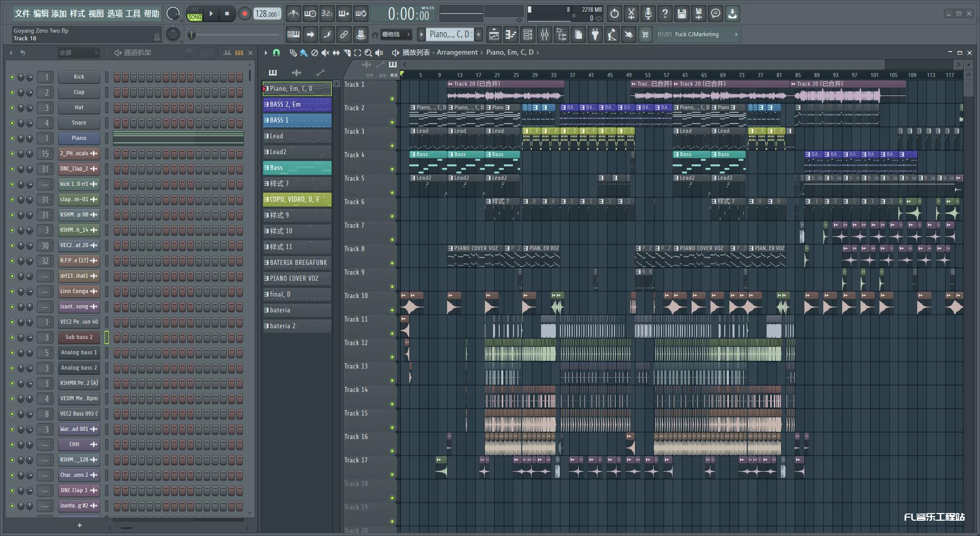Screen dimensions: 980x536
Task: Open the playlist options arrow menu
Action: click(265, 53)
